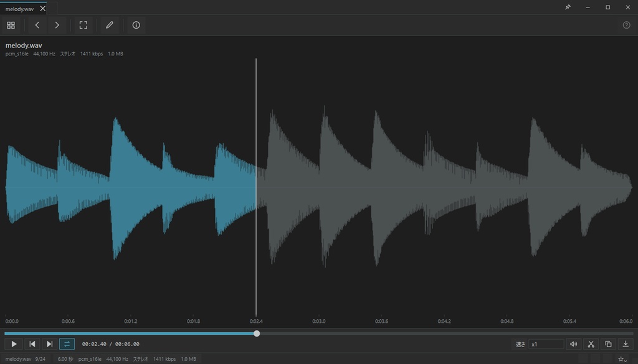This screenshot has height=364, width=638.
Task: Show file information panel
Action: coord(136,25)
